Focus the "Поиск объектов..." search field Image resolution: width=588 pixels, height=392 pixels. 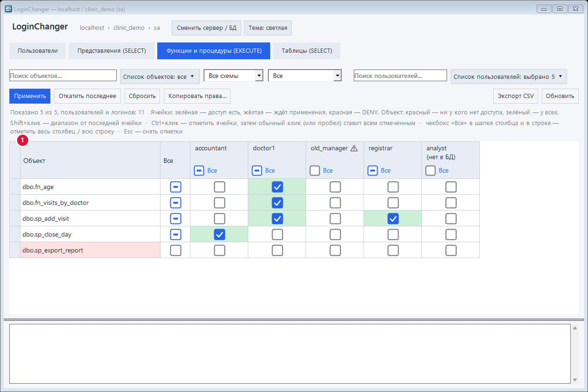[x=63, y=76]
